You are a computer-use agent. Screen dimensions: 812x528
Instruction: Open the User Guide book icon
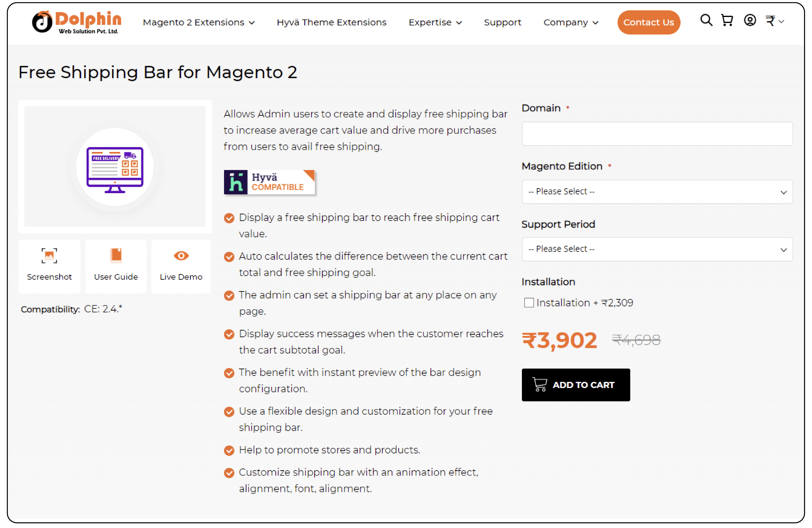click(x=116, y=256)
